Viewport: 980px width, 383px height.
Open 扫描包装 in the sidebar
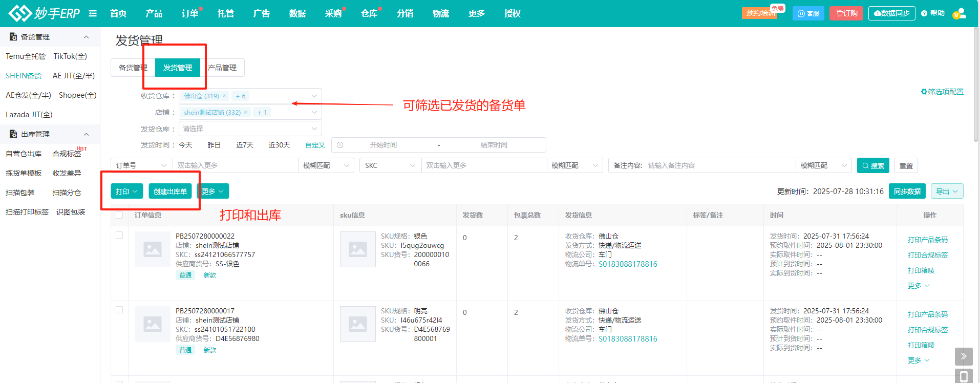tap(20, 193)
